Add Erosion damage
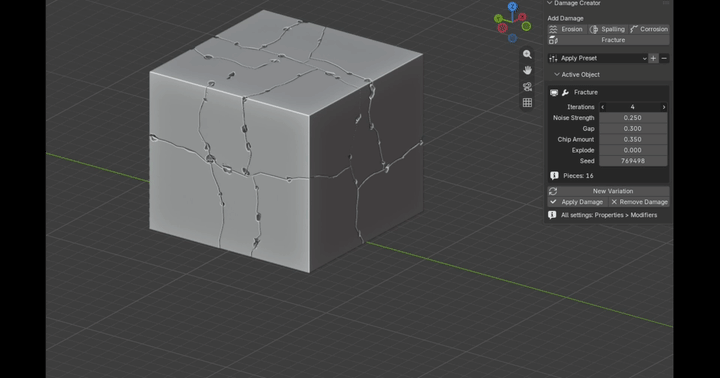 (x=567, y=29)
